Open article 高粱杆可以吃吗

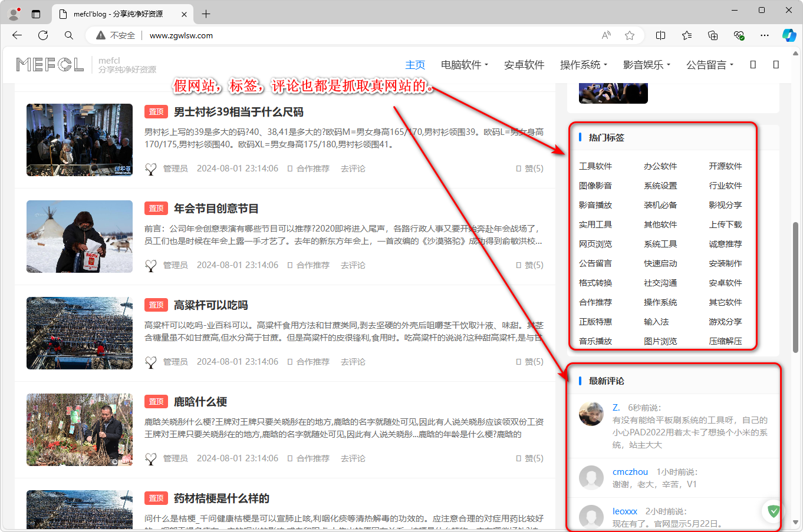[x=210, y=305]
